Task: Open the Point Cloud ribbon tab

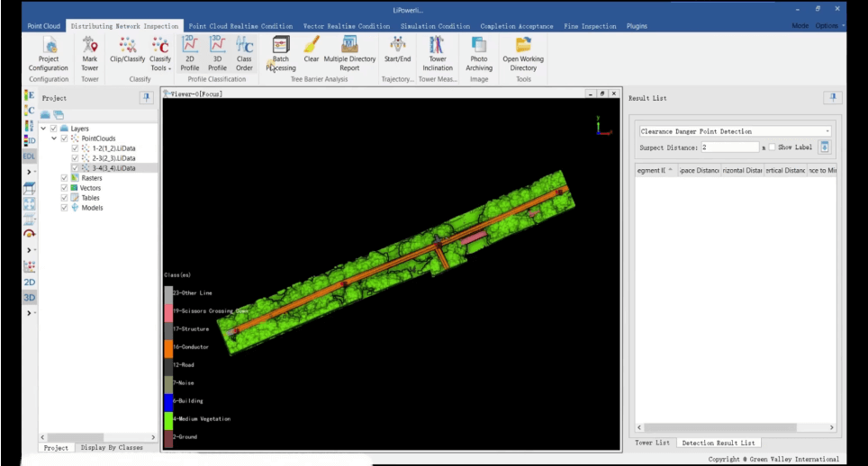Action: (43, 26)
